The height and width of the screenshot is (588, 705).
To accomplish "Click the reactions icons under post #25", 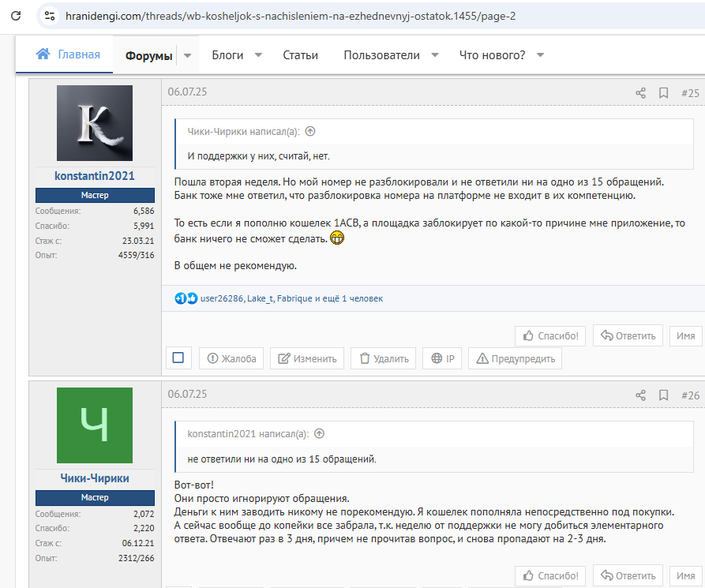I will point(186,298).
